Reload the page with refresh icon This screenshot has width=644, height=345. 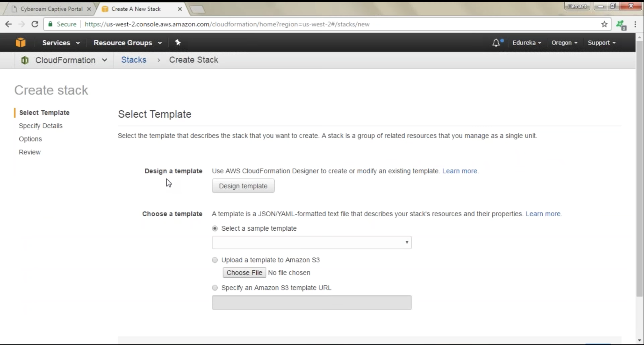click(35, 24)
